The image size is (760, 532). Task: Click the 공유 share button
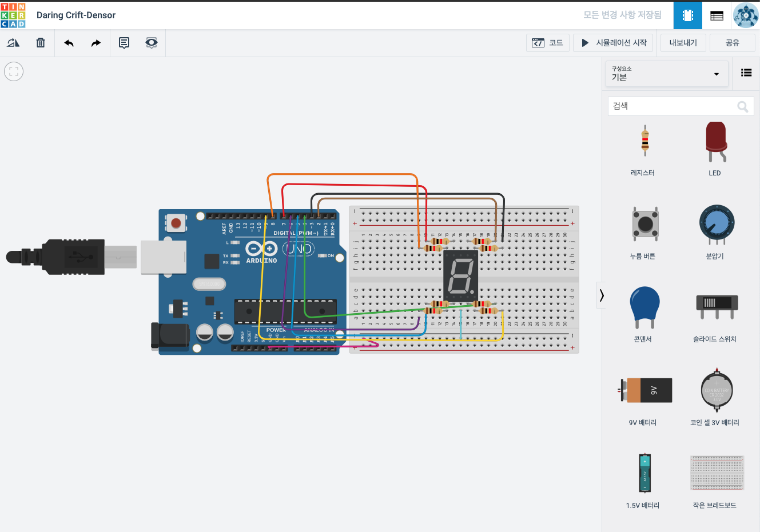[x=733, y=43]
